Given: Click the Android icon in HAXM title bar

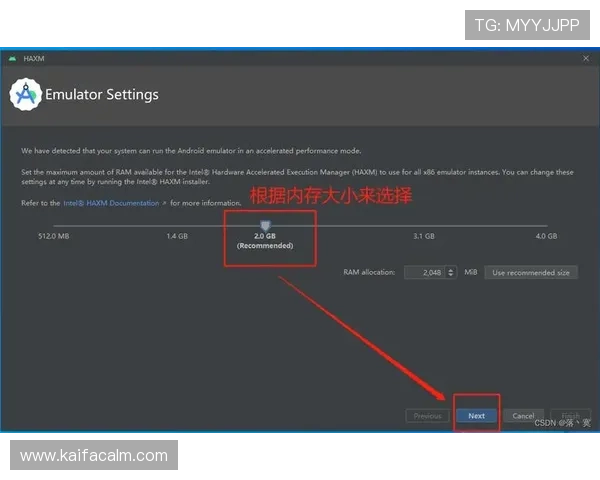Looking at the screenshot, I should (x=12, y=58).
